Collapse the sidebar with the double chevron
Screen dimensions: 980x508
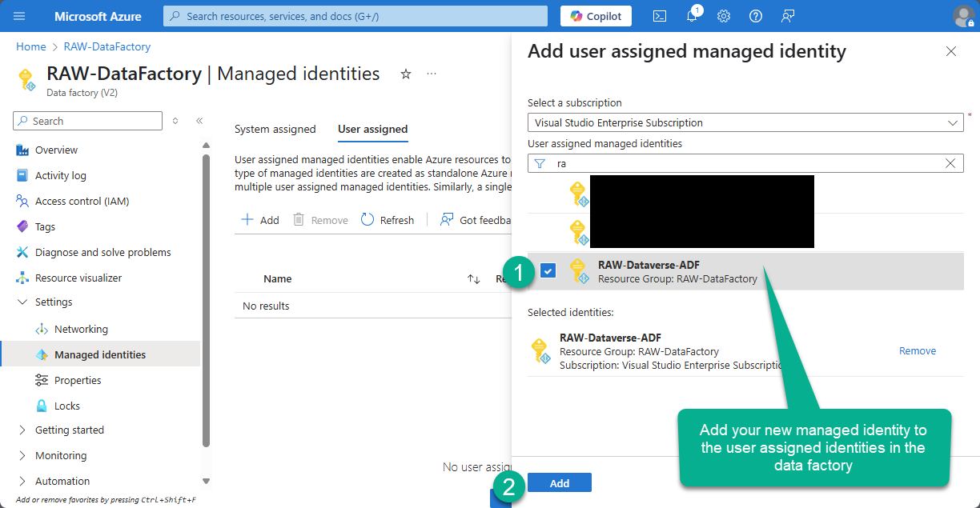(x=199, y=121)
